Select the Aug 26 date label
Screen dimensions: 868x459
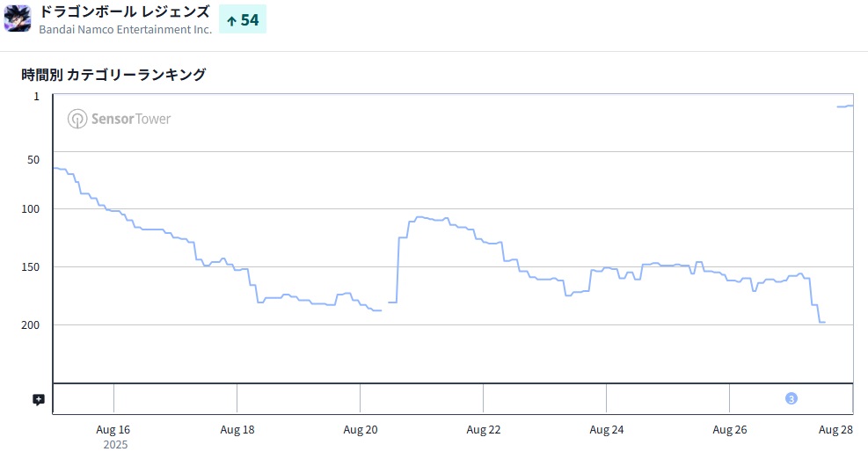coord(729,430)
